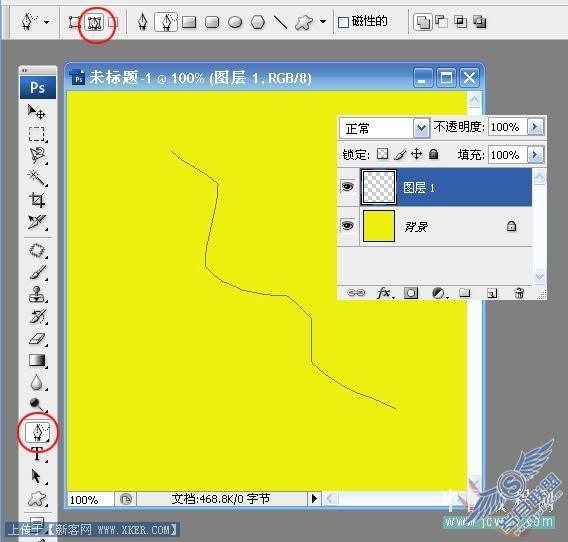Open layer styles fx menu

pos(385,292)
